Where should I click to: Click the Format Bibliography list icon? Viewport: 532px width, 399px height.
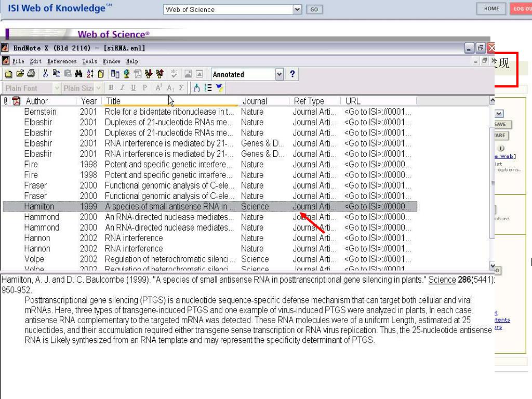(x=208, y=88)
